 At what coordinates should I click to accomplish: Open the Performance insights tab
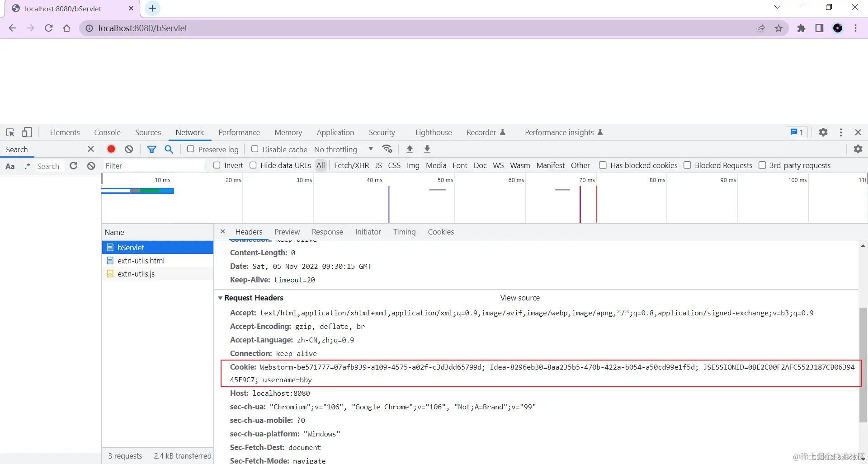coord(564,132)
